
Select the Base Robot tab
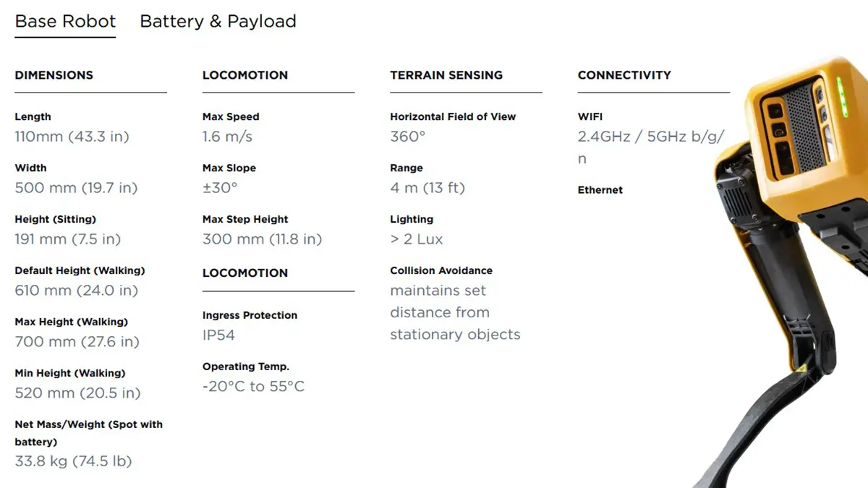coord(65,22)
